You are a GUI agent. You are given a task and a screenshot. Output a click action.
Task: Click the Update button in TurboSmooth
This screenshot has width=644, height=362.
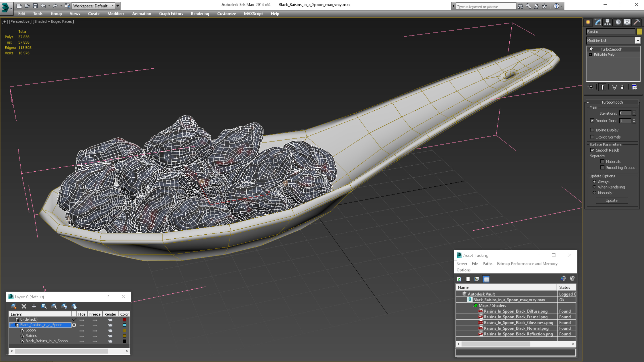tap(611, 200)
